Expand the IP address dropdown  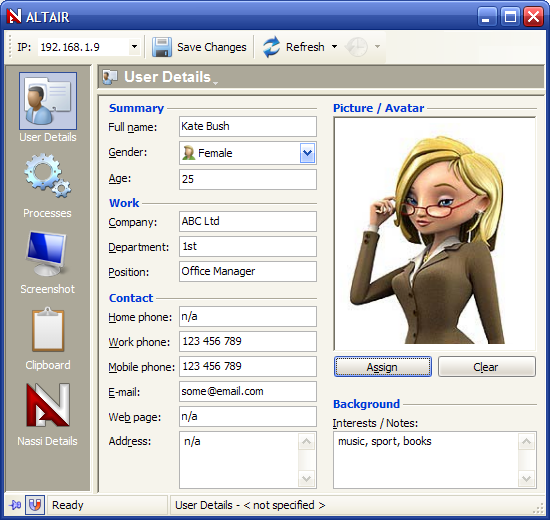click(x=134, y=47)
